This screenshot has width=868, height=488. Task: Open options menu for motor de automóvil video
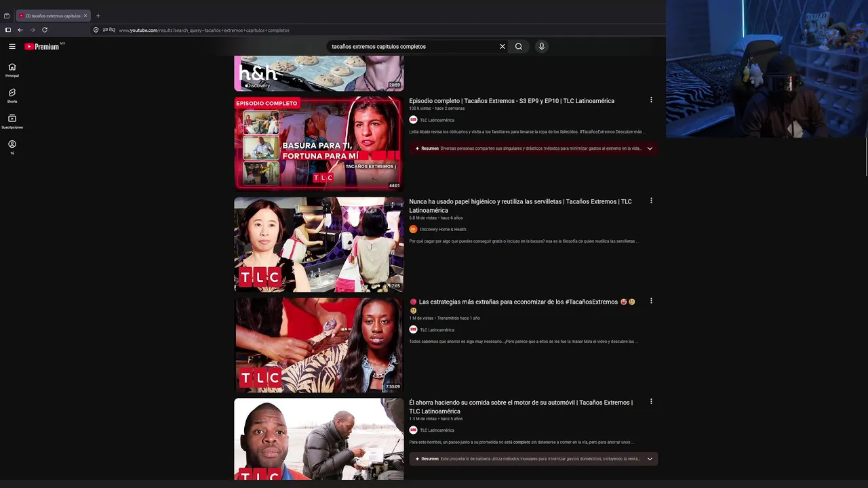coord(651,402)
